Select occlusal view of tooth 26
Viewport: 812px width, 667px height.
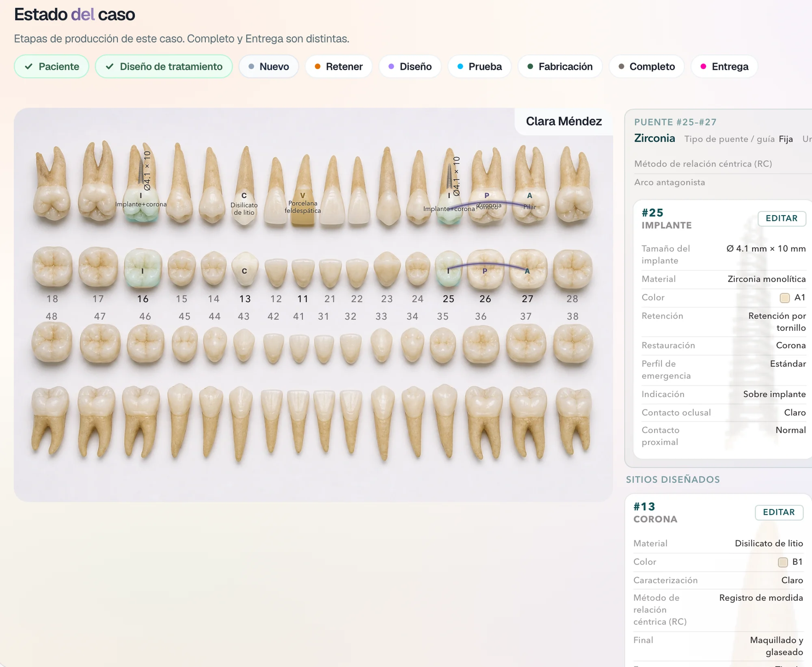[485, 269]
